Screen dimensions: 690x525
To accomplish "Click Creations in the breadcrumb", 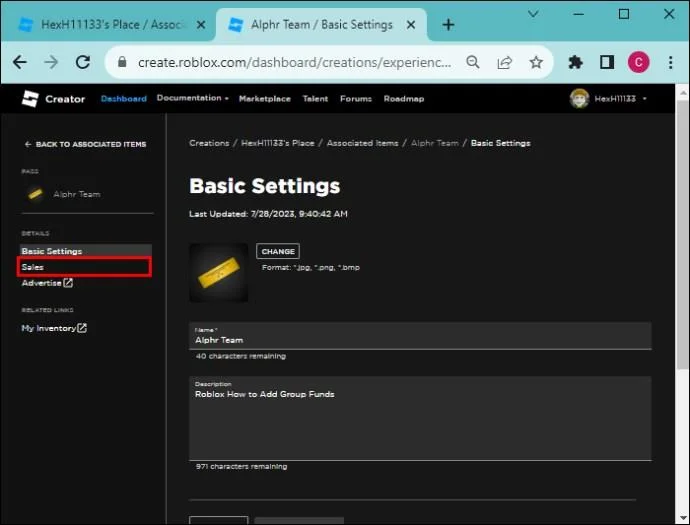I will [x=209, y=143].
